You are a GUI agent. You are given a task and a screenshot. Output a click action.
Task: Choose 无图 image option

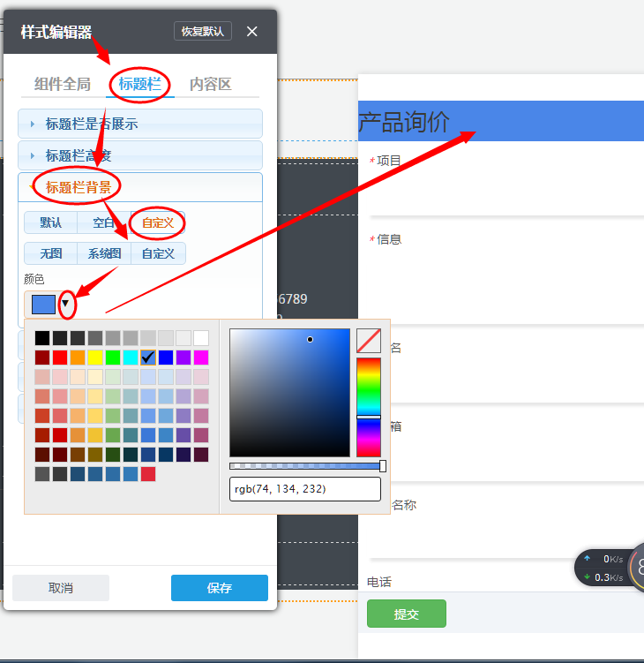[x=50, y=254]
